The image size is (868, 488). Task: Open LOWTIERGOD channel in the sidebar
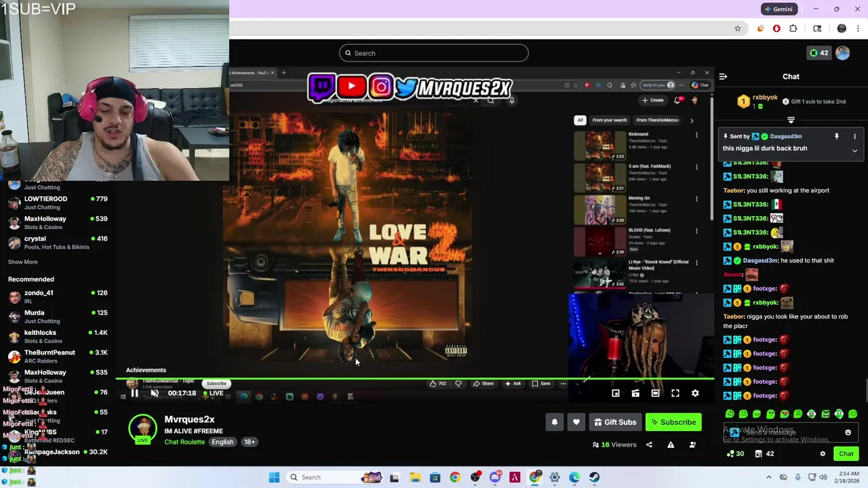click(58, 203)
